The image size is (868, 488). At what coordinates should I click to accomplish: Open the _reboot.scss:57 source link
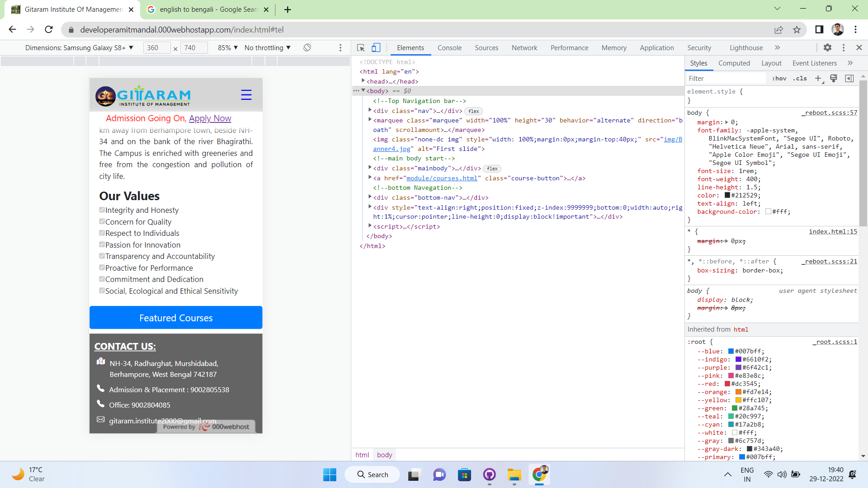tap(830, 113)
